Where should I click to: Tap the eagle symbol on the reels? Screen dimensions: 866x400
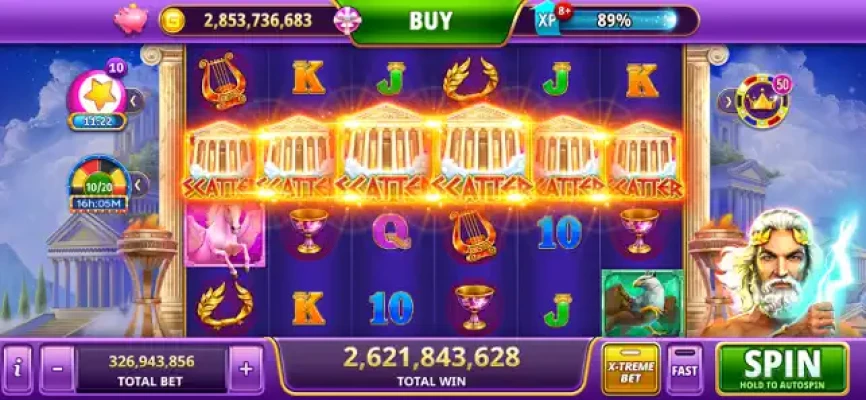tap(642, 303)
